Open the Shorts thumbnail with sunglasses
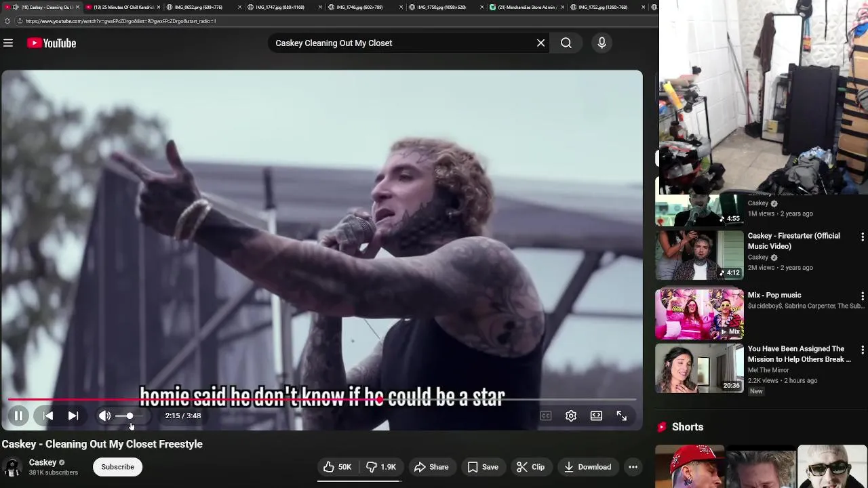 point(832,467)
